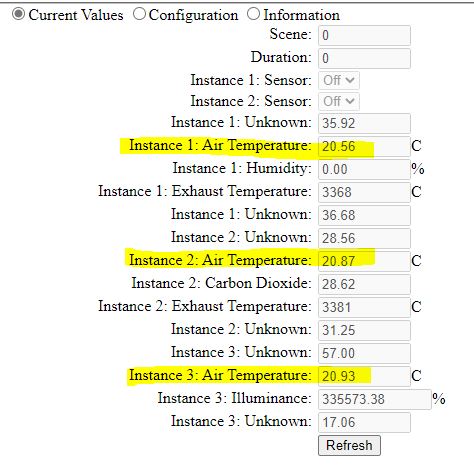Click the Instance 1 Air Temperature field
This screenshot has width=474, height=469.
pyautogui.click(x=364, y=146)
